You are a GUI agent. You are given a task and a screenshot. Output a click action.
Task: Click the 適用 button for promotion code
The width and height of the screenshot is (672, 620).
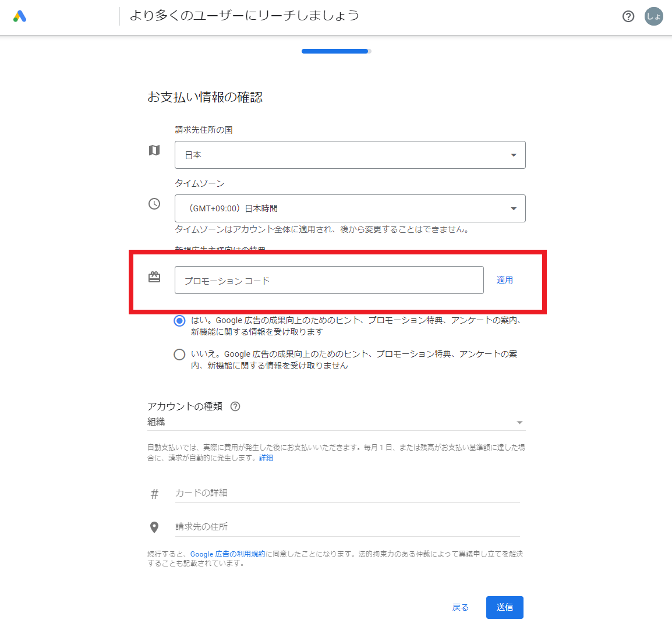coord(504,280)
